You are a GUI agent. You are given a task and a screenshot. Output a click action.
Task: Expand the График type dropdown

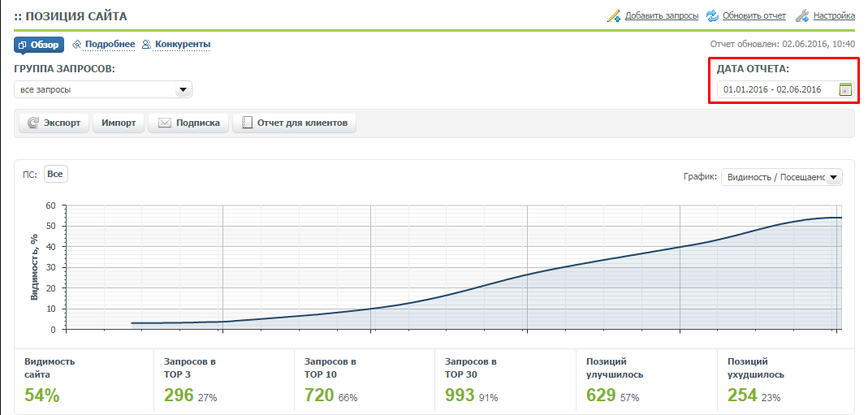point(782,177)
